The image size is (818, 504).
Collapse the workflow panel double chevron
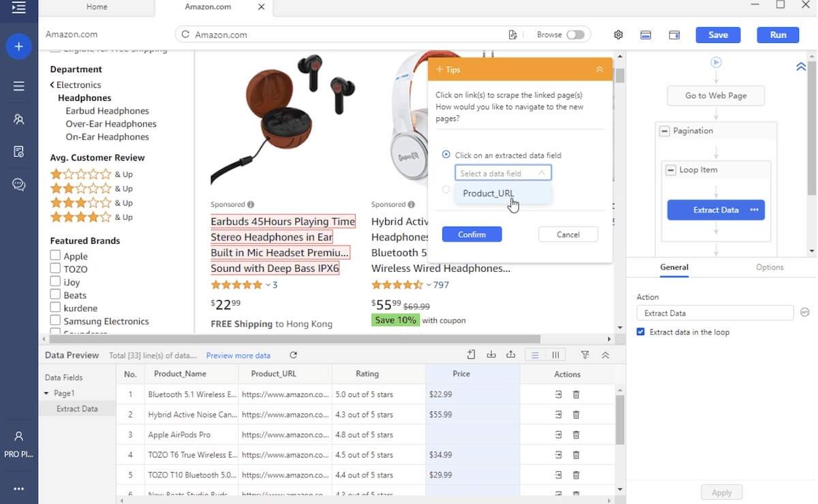click(x=801, y=67)
